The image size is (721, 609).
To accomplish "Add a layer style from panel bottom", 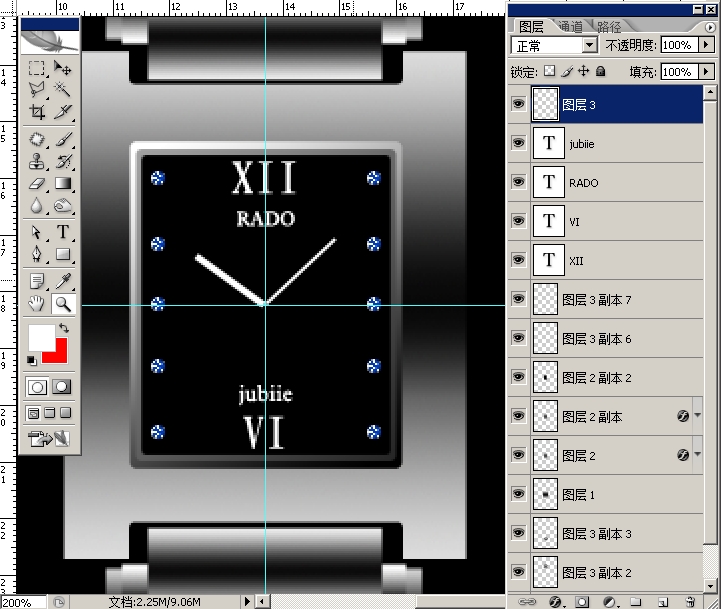I will [555, 602].
